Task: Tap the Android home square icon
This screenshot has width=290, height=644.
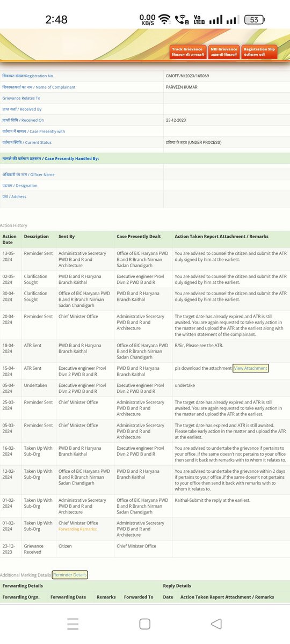Action: (144, 624)
